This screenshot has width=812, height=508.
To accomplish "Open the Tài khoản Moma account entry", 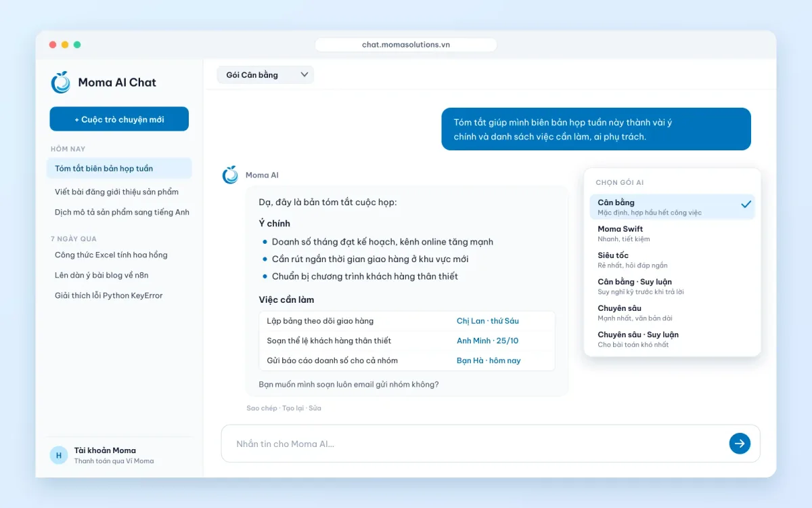I will point(119,455).
